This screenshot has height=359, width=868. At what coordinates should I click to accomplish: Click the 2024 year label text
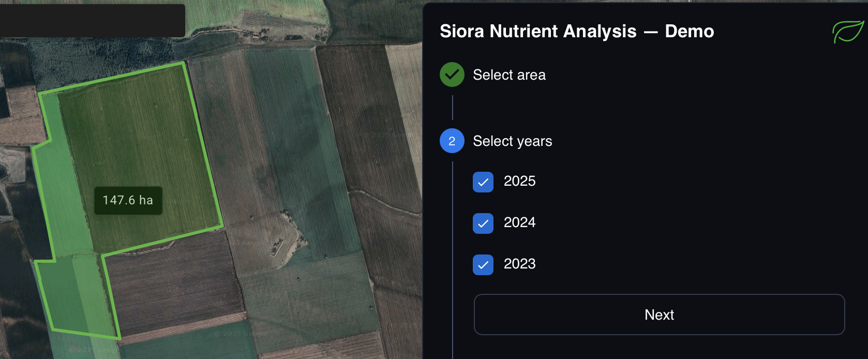tap(519, 222)
